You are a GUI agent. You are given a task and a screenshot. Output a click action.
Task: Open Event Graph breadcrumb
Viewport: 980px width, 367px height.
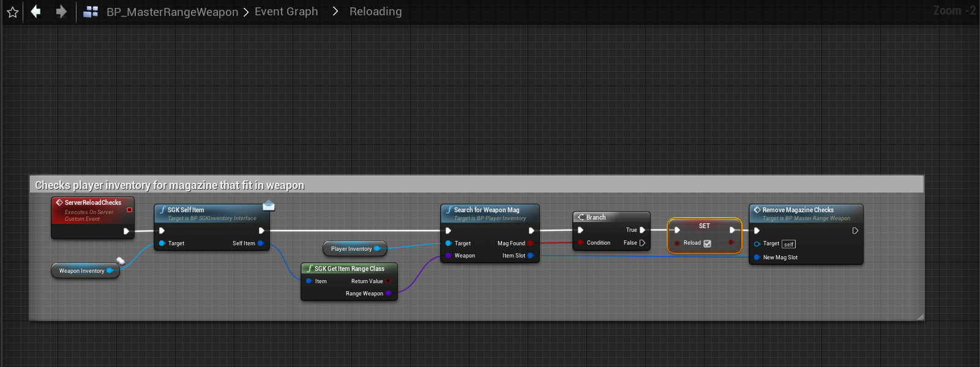[286, 12]
